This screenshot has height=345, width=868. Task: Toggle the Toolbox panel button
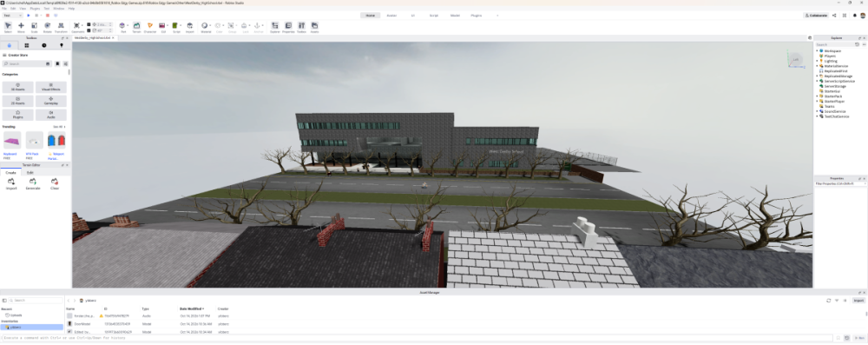click(302, 27)
